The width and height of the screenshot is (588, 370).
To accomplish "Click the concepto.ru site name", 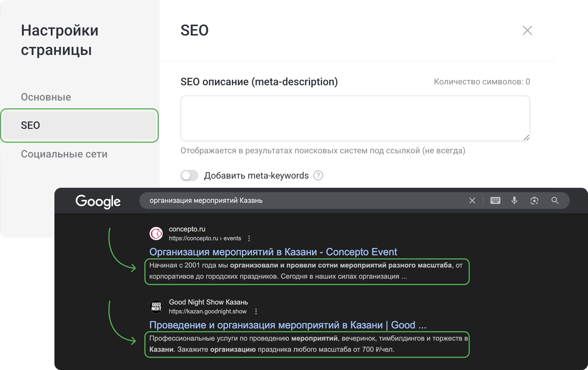I will pos(187,229).
